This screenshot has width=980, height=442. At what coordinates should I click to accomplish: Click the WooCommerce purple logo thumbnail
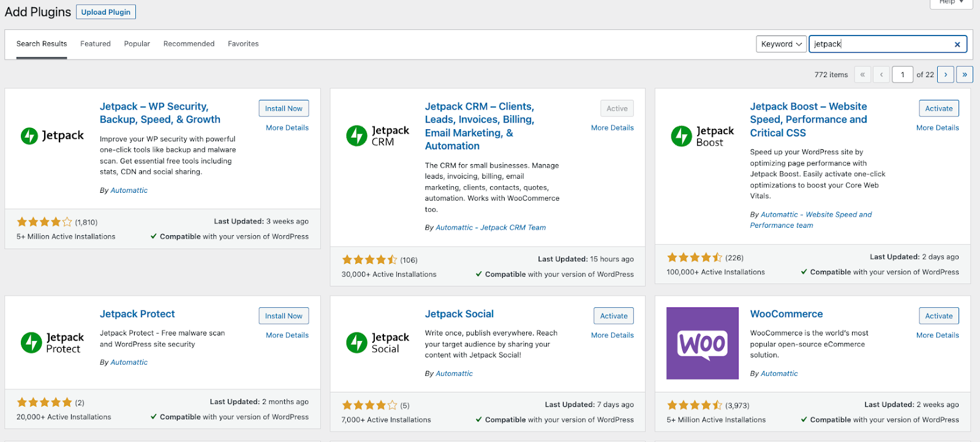point(703,343)
